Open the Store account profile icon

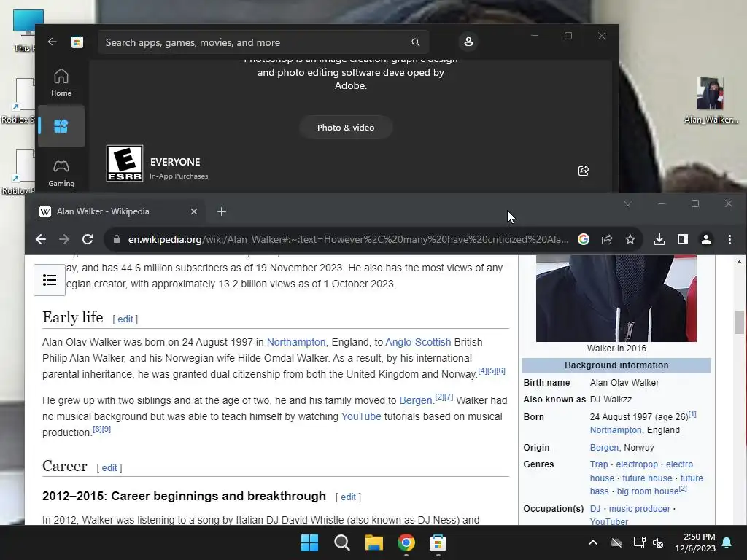tap(468, 42)
